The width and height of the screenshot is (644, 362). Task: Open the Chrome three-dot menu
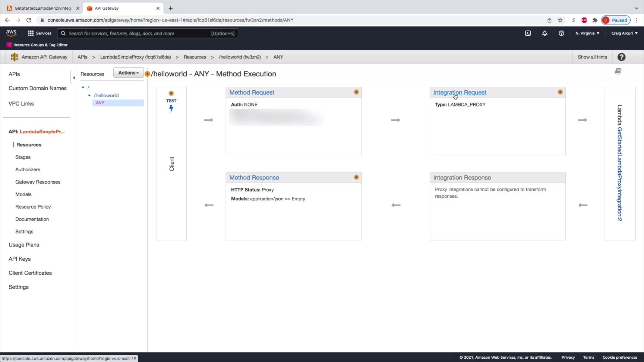point(637,20)
